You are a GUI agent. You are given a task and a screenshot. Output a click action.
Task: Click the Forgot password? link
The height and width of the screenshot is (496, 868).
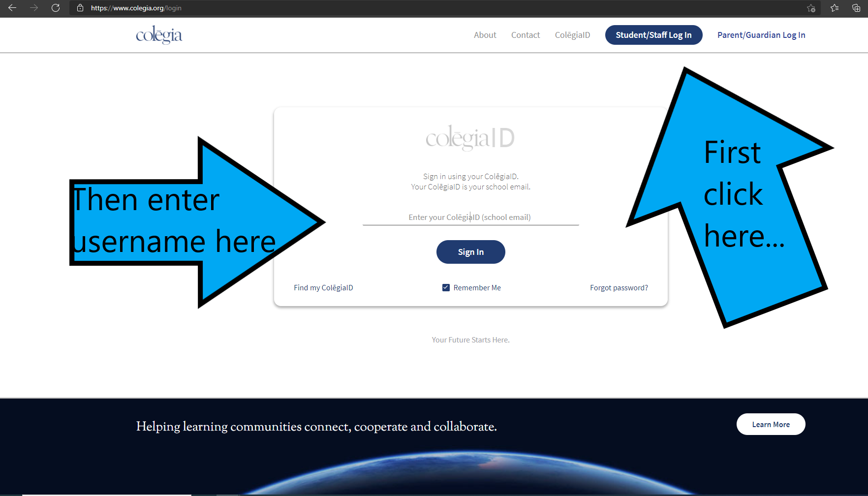pos(619,288)
